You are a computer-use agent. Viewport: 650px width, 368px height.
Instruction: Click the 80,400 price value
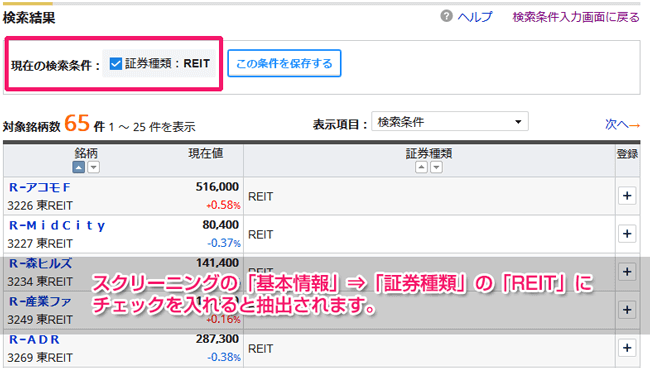click(221, 225)
